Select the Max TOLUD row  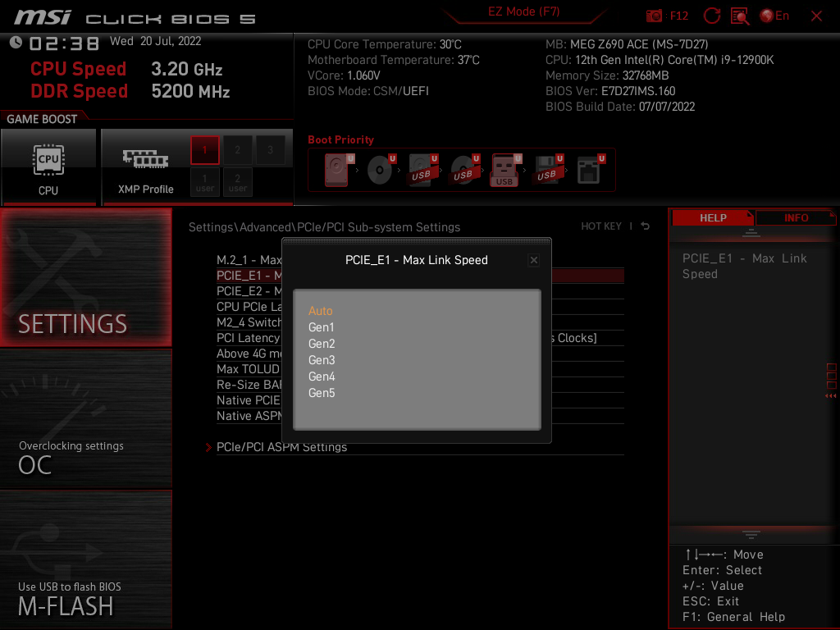point(249,369)
